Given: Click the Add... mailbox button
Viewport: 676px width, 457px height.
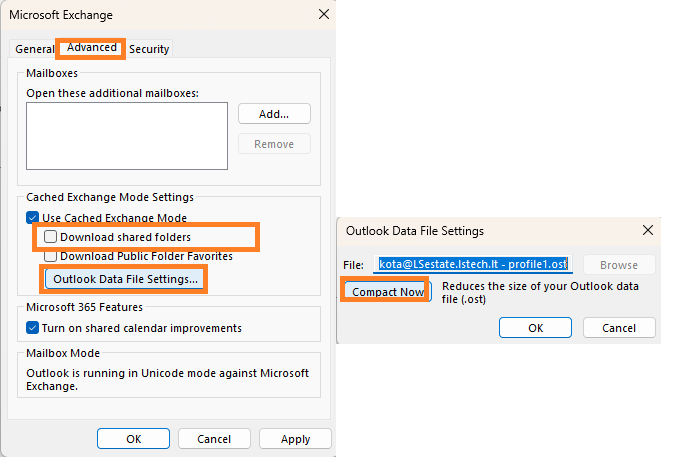Looking at the screenshot, I should [x=274, y=114].
